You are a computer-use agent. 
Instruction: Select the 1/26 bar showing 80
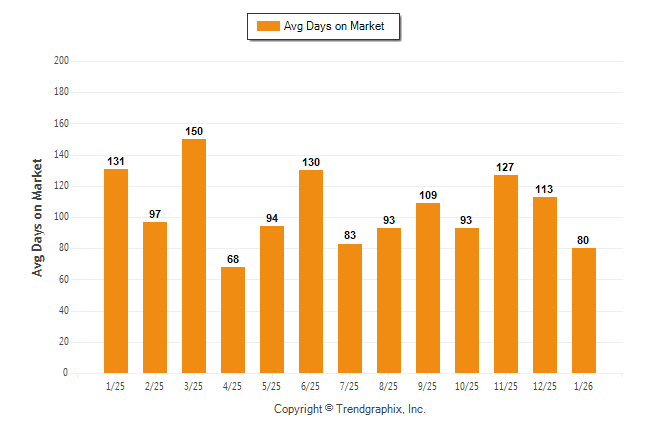tap(584, 310)
